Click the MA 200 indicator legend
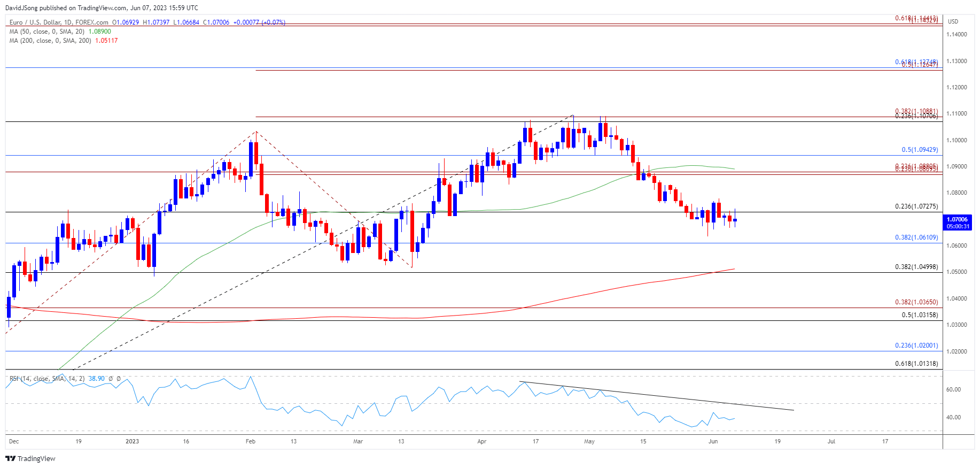 50,41
